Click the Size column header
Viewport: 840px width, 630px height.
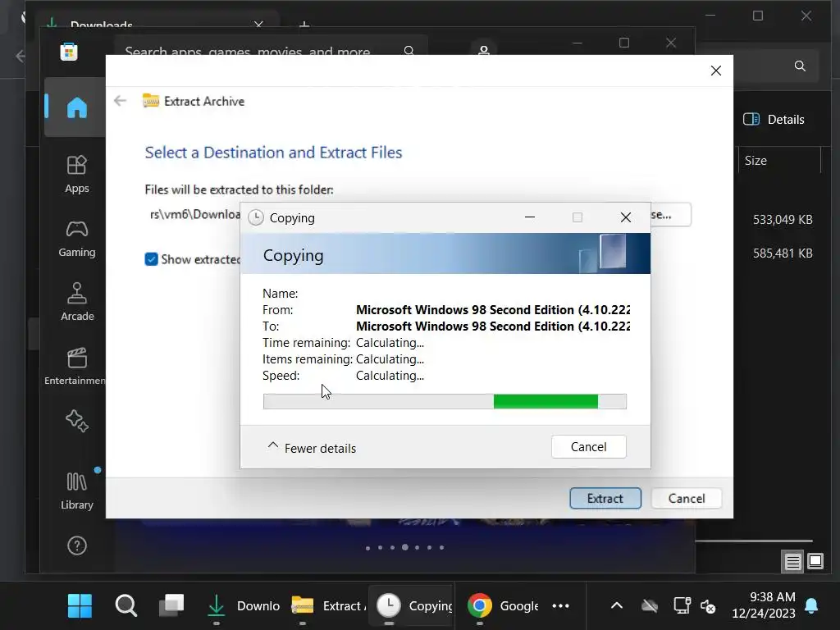779,161
